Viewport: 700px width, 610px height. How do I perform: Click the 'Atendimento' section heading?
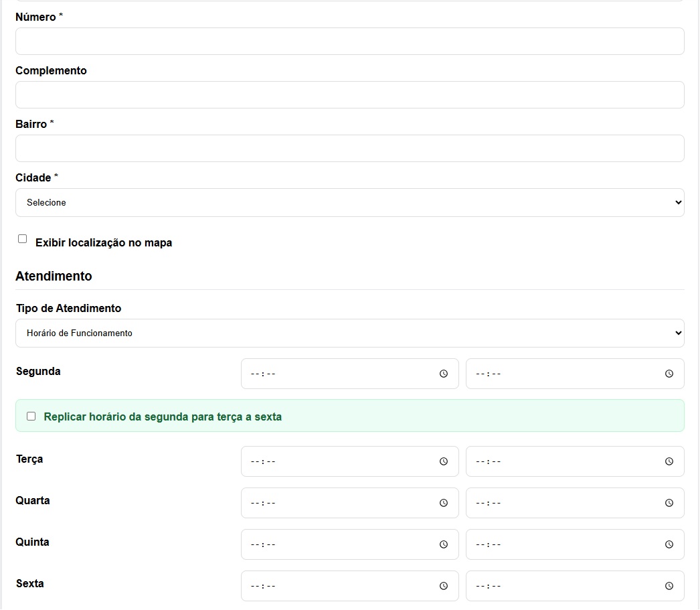point(54,276)
